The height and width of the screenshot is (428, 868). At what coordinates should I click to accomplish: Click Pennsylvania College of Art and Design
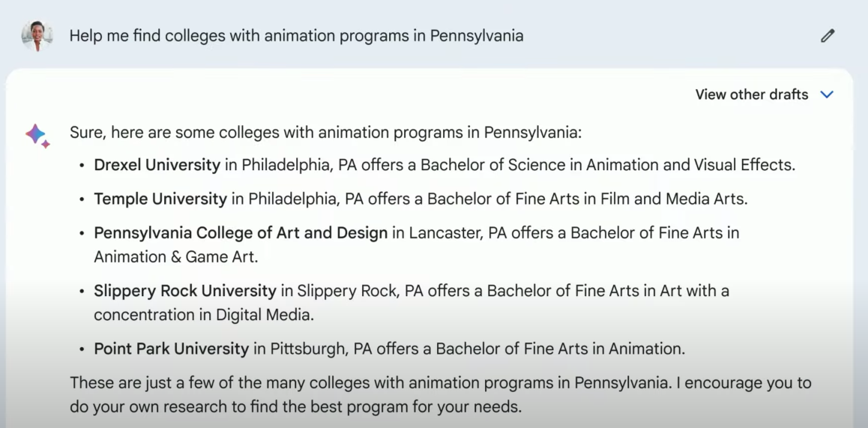(x=241, y=233)
